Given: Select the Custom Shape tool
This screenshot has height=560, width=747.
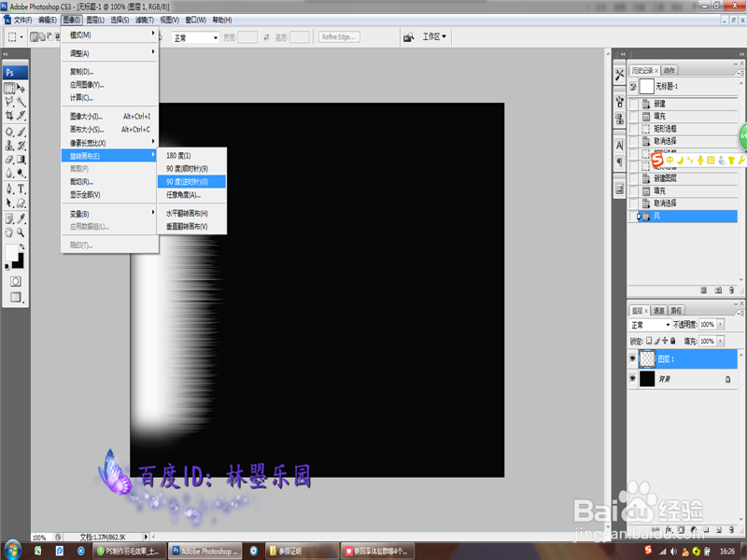Looking at the screenshot, I should [21, 203].
